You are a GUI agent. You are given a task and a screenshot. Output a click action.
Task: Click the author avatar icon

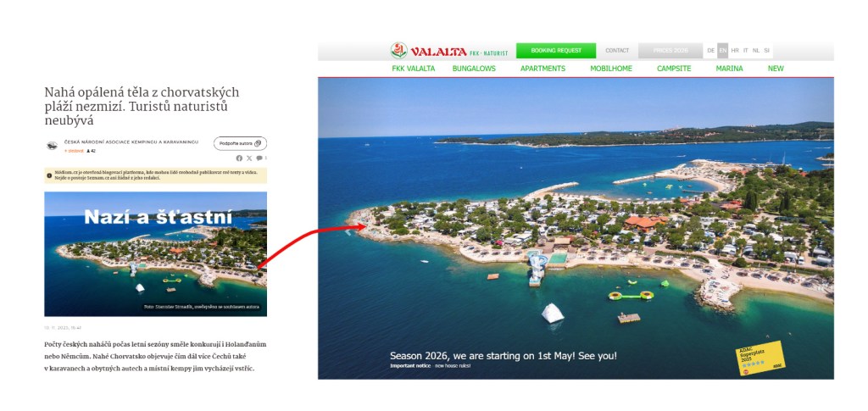click(52, 146)
